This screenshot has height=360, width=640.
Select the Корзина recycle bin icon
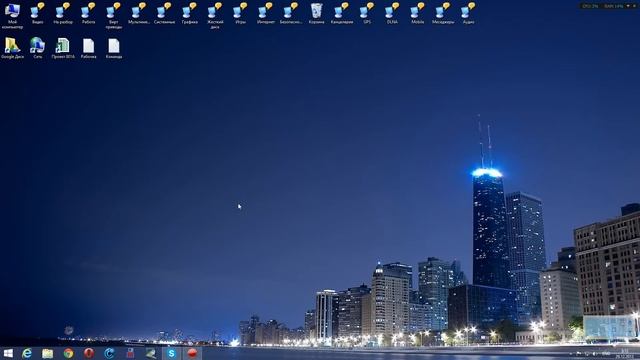(316, 13)
